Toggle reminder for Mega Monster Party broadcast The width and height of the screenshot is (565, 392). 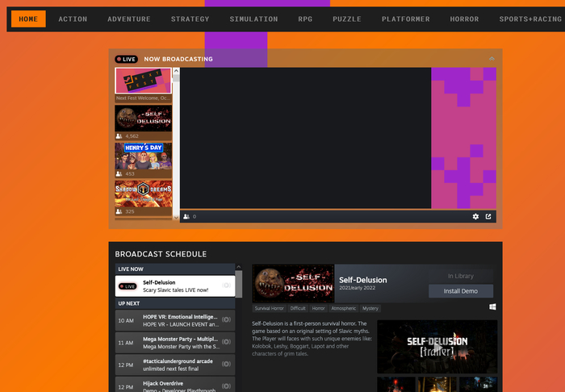coord(226,342)
